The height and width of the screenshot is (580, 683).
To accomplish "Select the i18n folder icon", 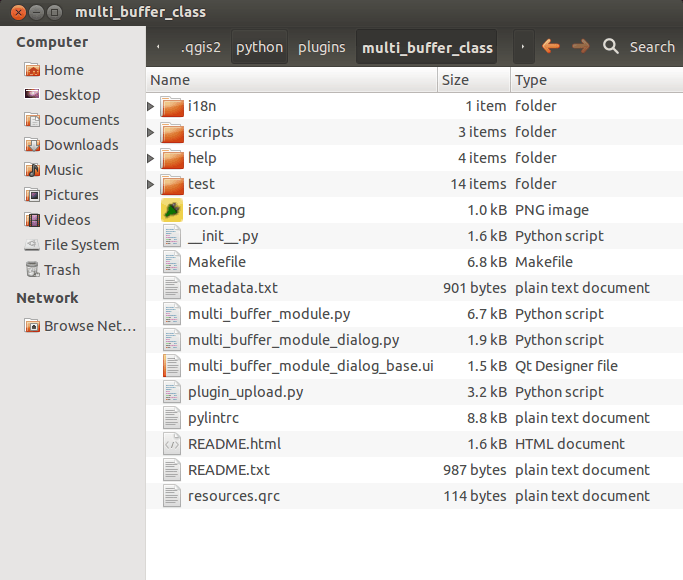I will coord(172,106).
